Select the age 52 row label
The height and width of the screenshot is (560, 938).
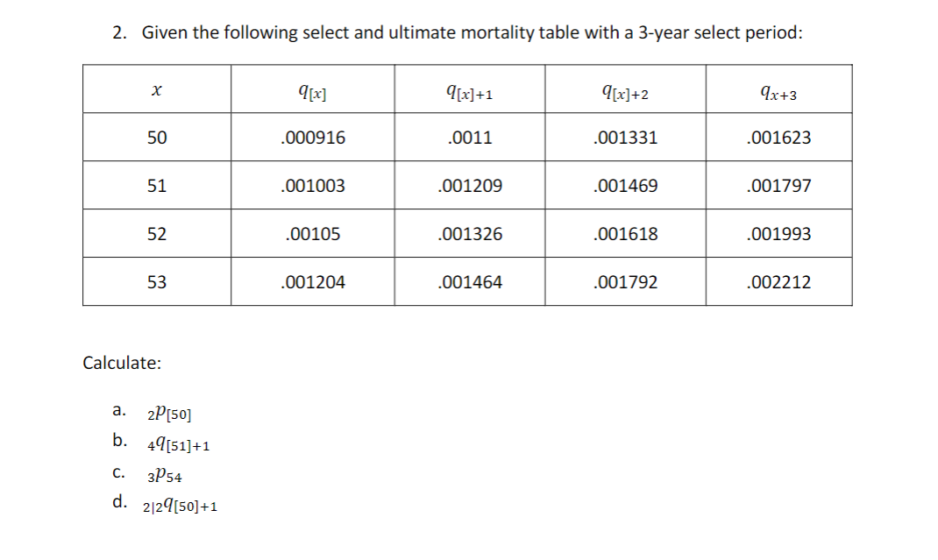pos(157,234)
